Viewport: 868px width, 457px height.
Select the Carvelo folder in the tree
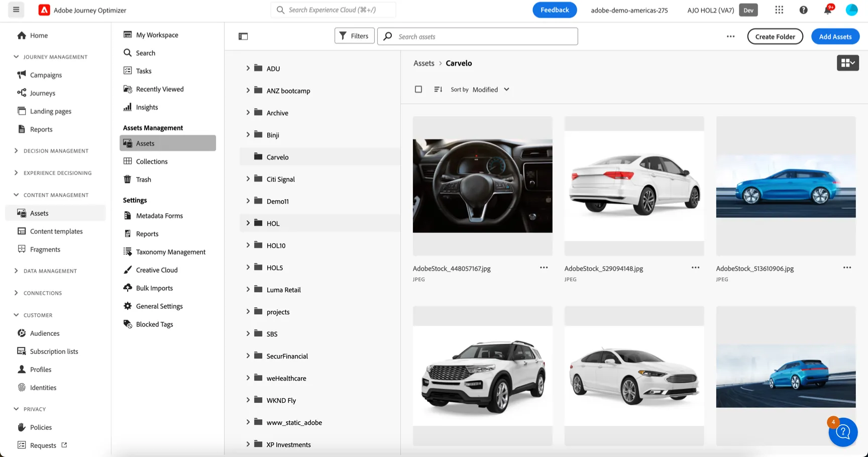pos(320,157)
